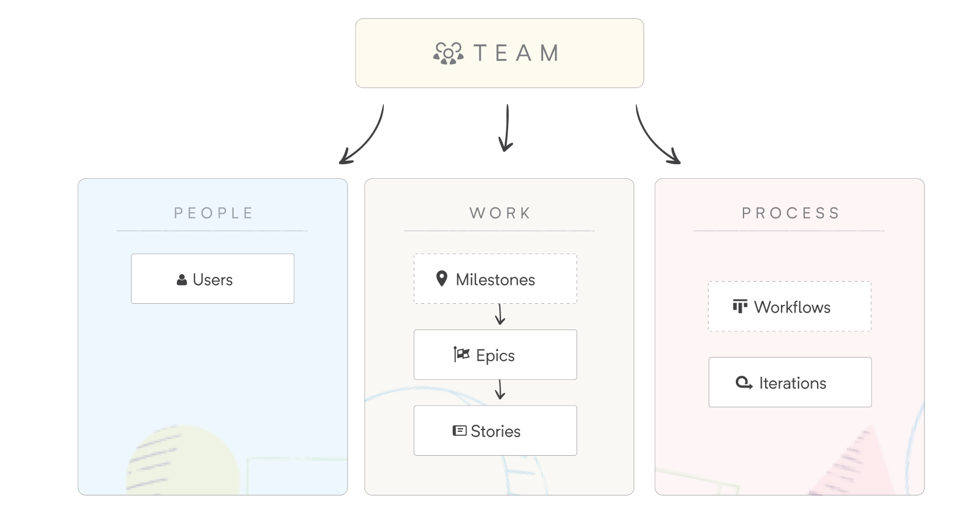Image resolution: width=980 pixels, height=527 pixels.
Task: Click the arrow between Milestones and Epics
Action: pyautogui.click(x=500, y=314)
